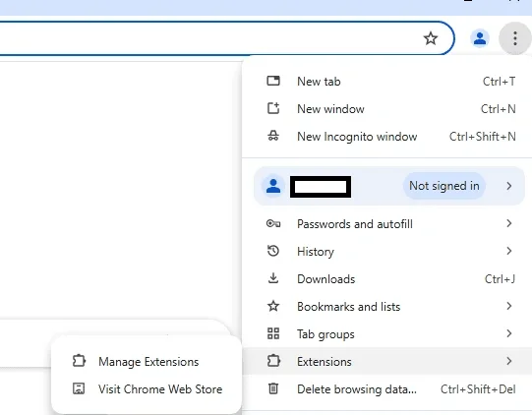
Task: Click the Extensions label in main menu
Action: click(x=324, y=361)
